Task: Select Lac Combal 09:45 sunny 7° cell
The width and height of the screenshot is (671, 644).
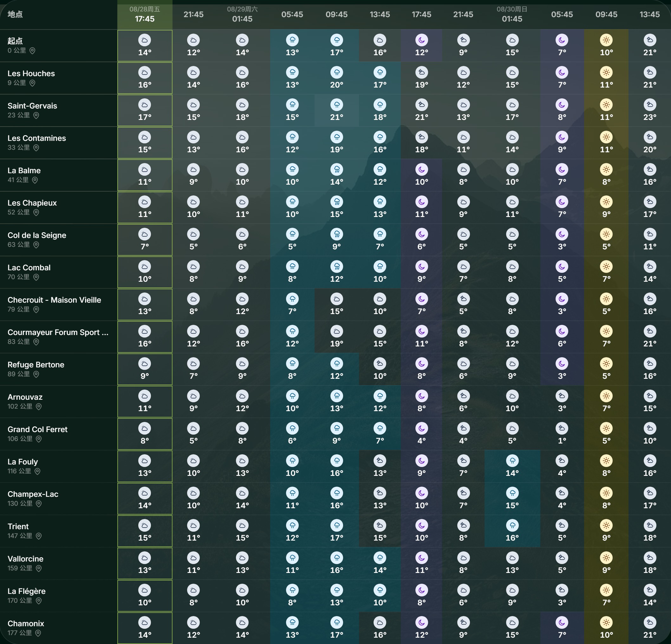Action: (606, 272)
